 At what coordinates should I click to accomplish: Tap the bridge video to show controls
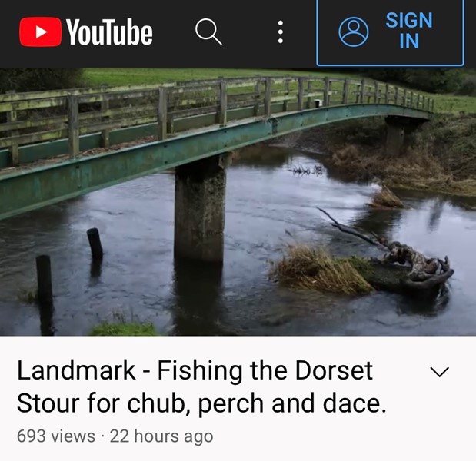(238, 201)
